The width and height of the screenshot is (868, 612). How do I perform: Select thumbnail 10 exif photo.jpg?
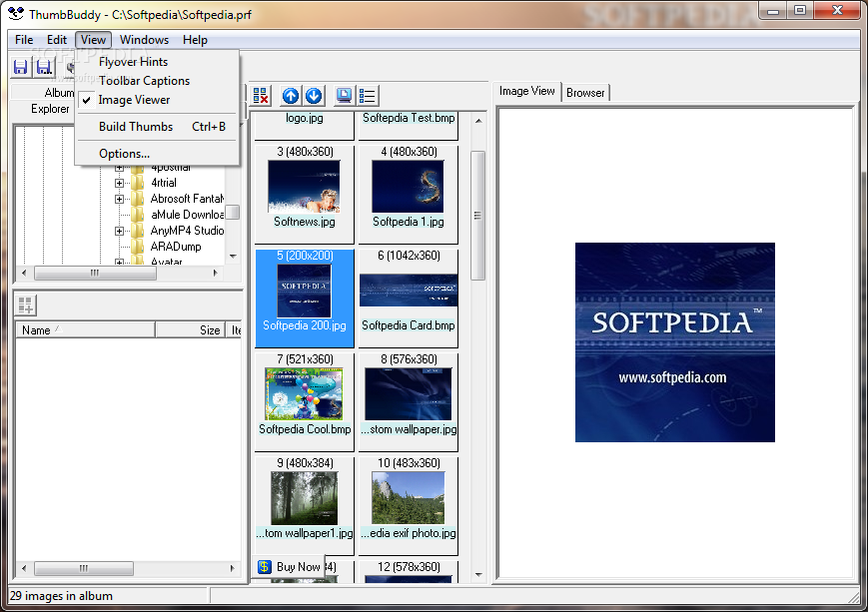408,506
